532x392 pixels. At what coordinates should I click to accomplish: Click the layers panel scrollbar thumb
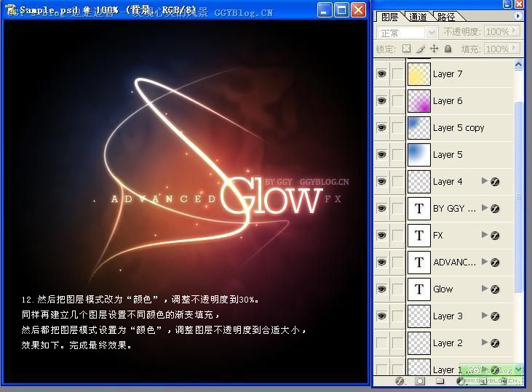(518, 196)
